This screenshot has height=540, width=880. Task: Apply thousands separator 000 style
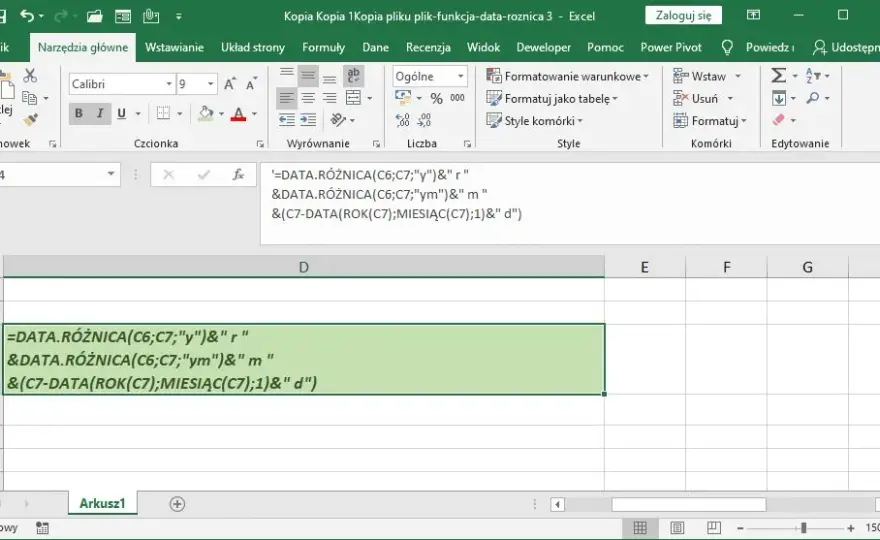click(x=457, y=98)
